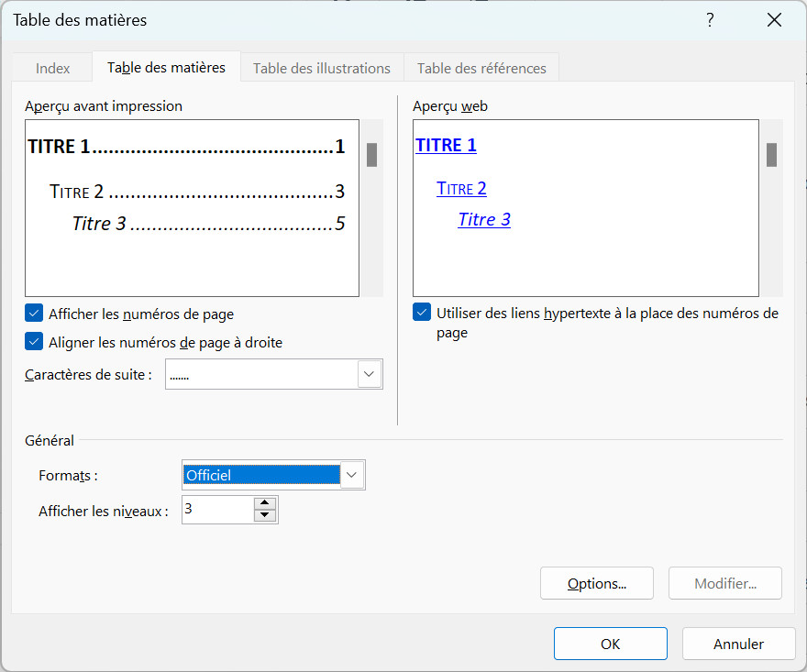The image size is (807, 672).
Task: Open the Table des illustrations tab
Action: click(321, 68)
